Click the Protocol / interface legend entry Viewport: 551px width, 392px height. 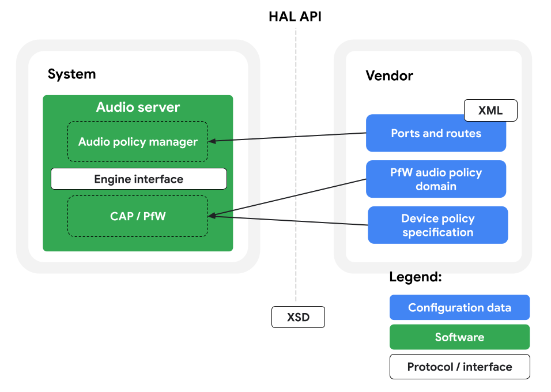coord(459,367)
